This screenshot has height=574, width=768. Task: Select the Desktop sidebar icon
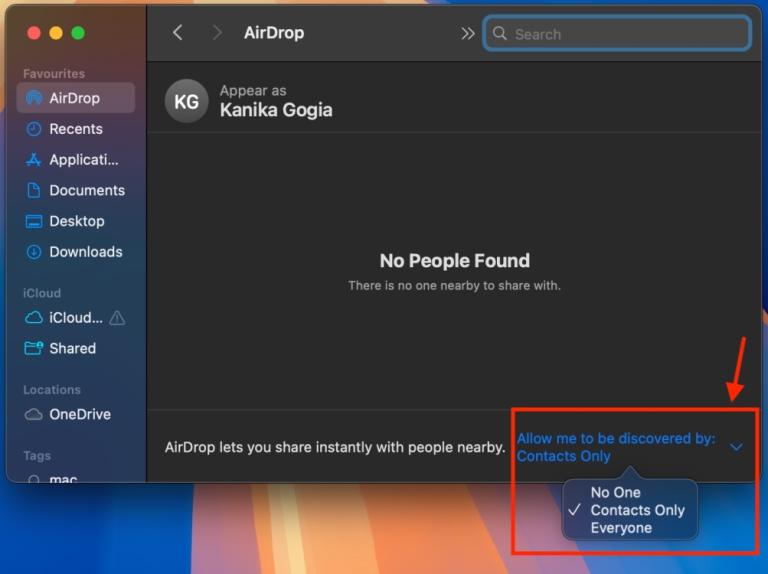[x=33, y=221]
